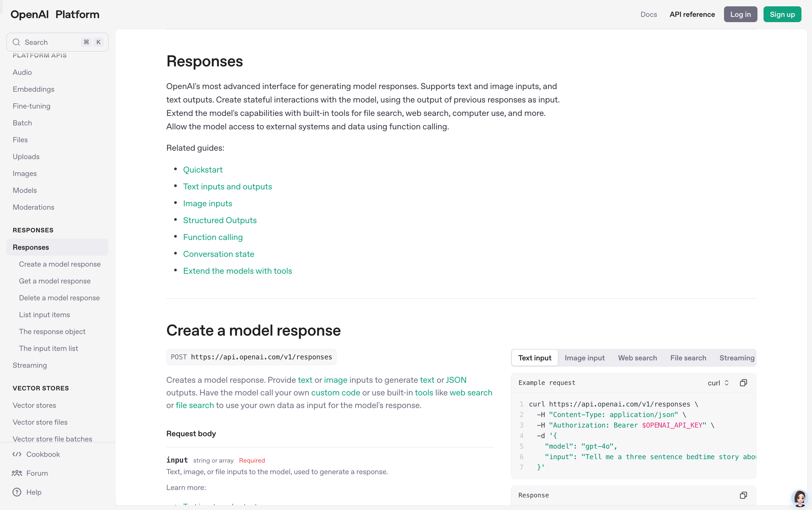
Task: Open API reference in top nav
Action: (x=692, y=14)
